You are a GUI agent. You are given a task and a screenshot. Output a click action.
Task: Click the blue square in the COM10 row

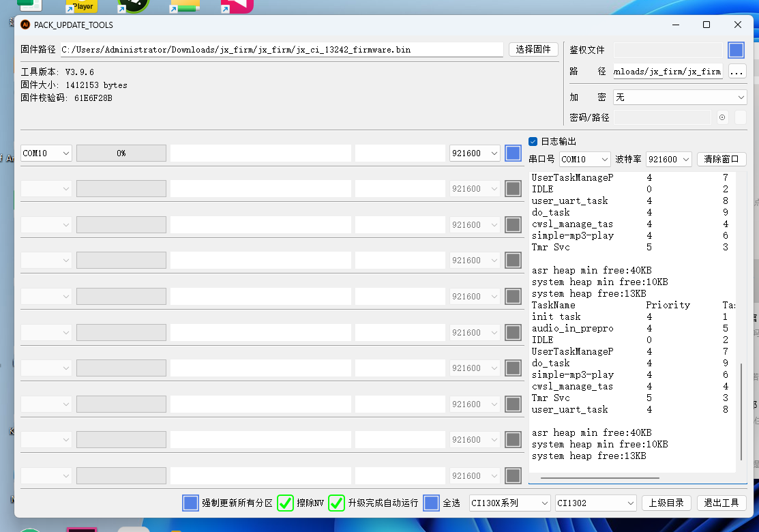513,153
